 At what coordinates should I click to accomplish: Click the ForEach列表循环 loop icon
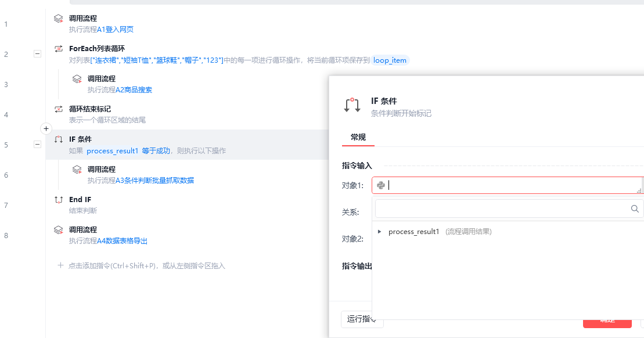coord(59,49)
